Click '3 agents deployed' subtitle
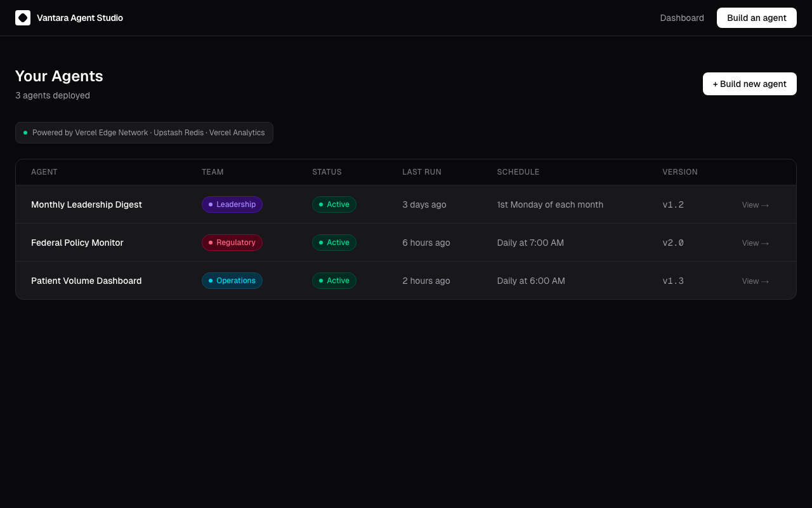 coord(53,95)
